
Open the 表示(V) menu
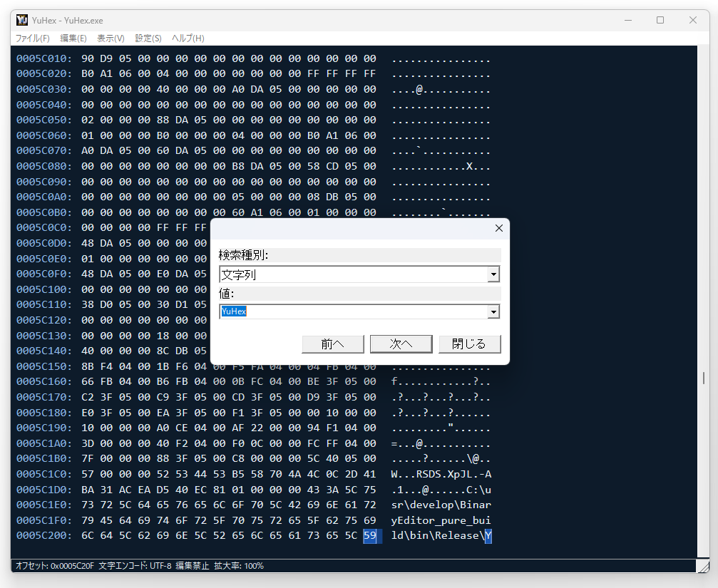point(111,38)
